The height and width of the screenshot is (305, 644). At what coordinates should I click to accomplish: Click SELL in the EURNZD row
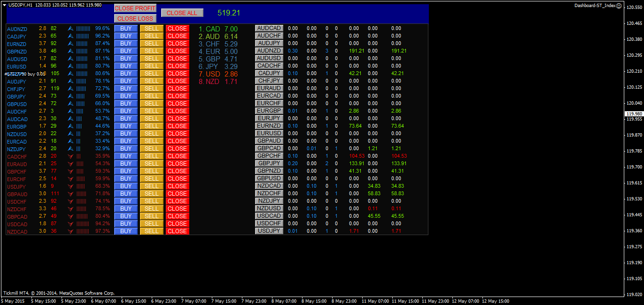coord(152,44)
